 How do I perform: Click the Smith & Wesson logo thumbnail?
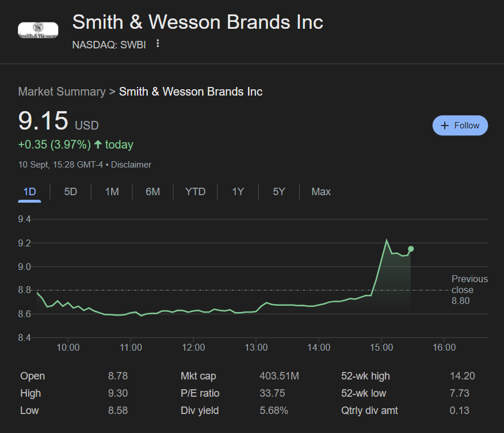click(x=38, y=31)
